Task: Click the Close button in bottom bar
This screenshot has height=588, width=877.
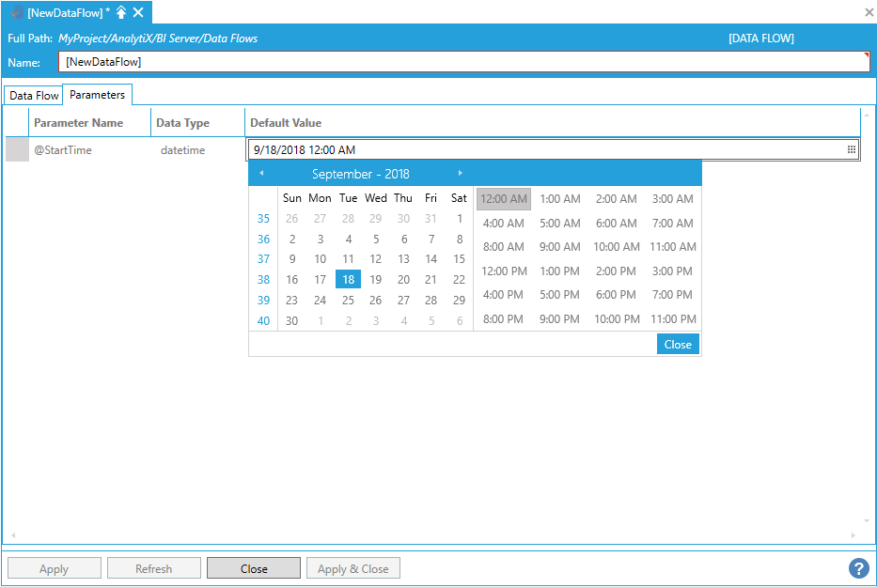Action: tap(254, 568)
